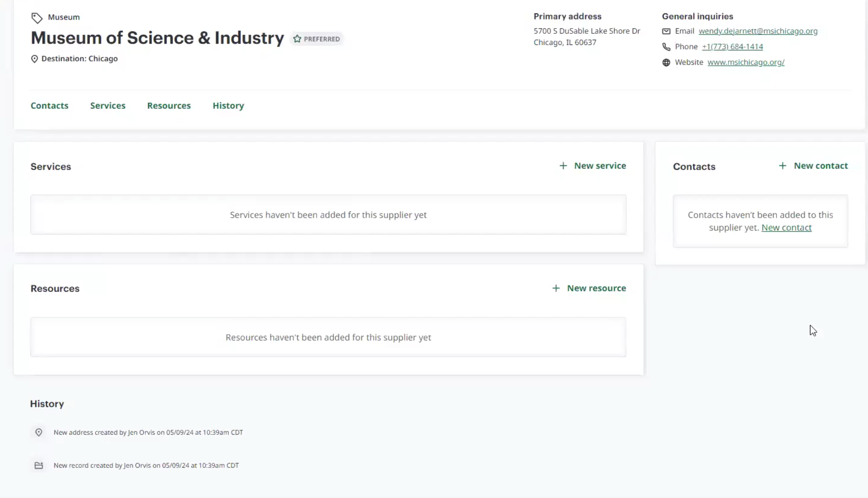Click the History section heading
868x498 pixels.
(47, 404)
